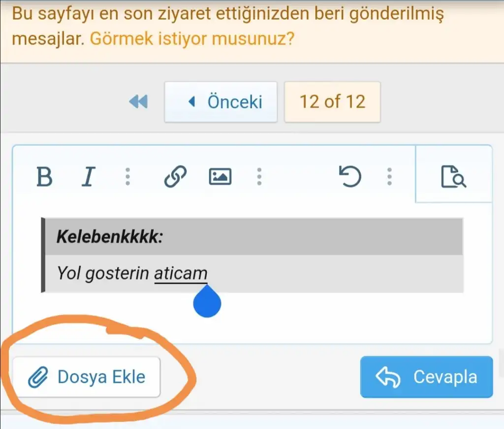Go to previous page with Önceki

[220, 102]
